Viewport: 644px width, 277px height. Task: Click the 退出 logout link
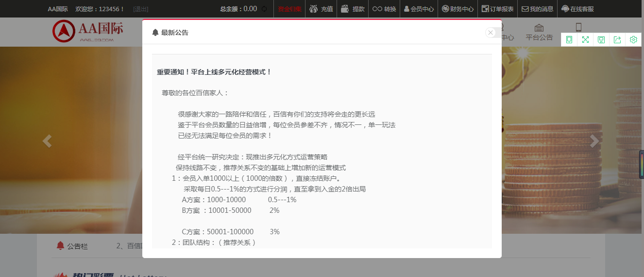pos(141,9)
